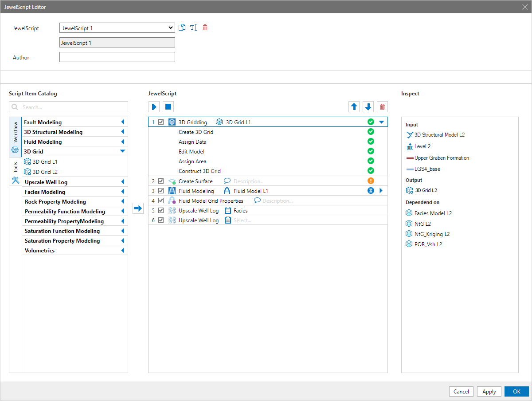Select the Create 3D Grid sub-step

(196, 132)
